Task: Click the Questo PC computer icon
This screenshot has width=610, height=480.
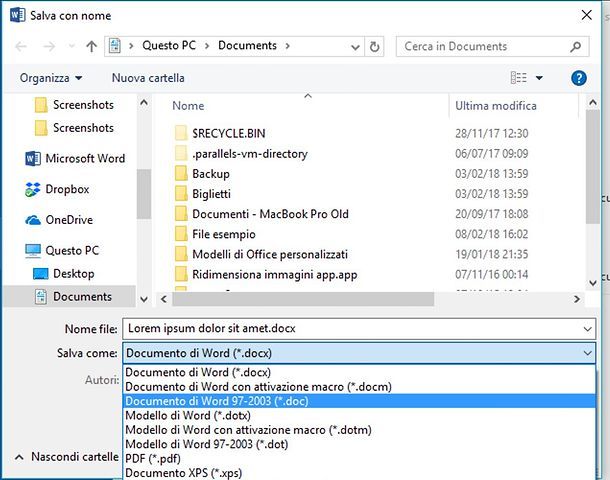Action: click(x=33, y=251)
